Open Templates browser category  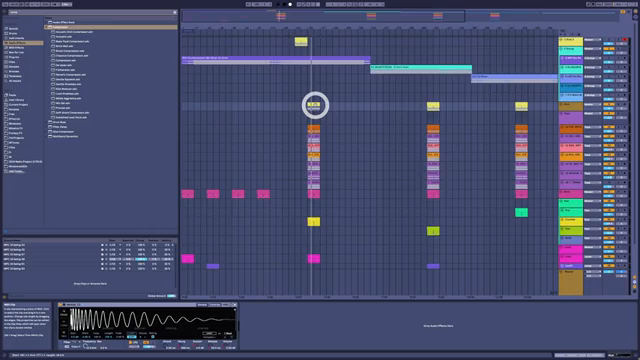point(15,76)
